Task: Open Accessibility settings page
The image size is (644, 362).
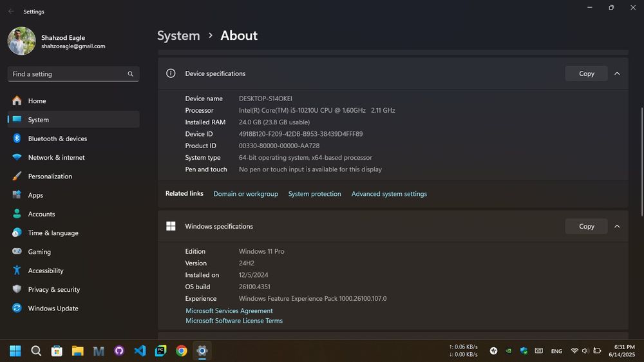Action: point(73,271)
